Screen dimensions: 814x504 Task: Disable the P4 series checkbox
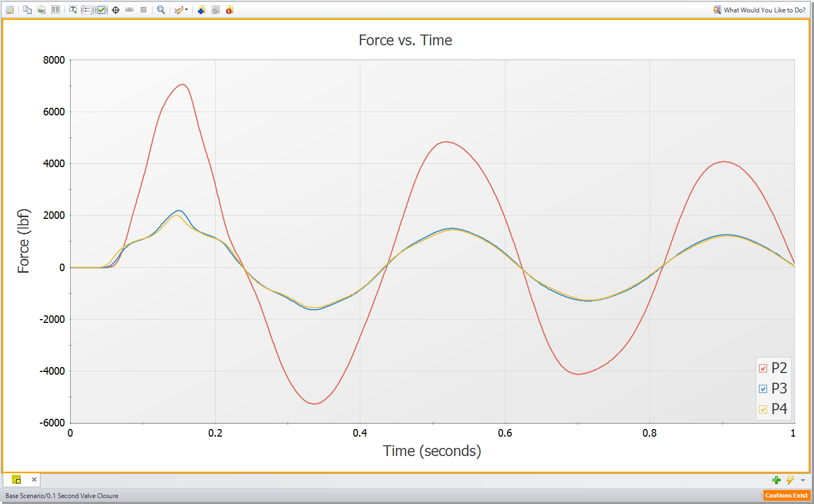click(762, 409)
